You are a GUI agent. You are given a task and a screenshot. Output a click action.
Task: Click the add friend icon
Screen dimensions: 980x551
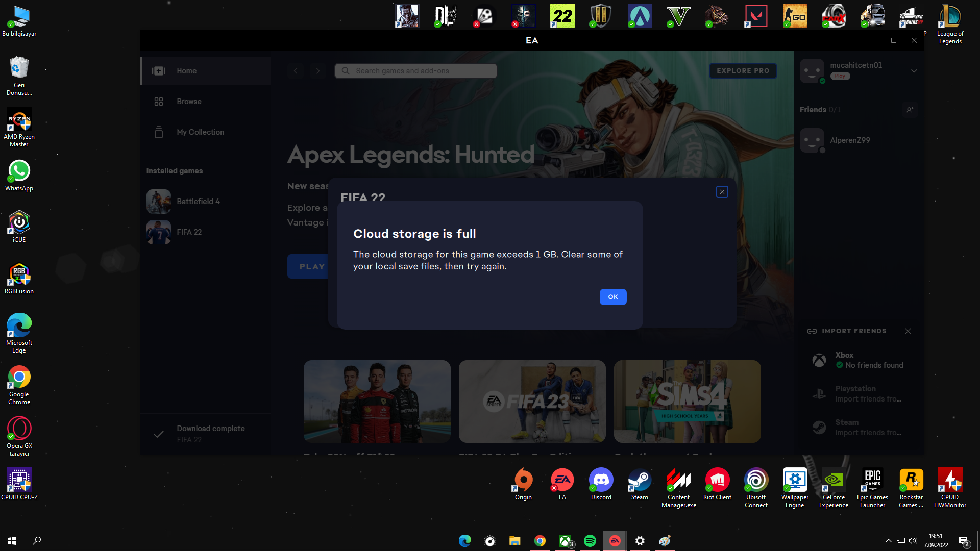(910, 110)
